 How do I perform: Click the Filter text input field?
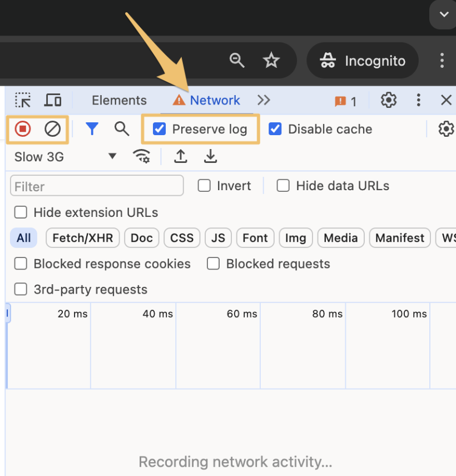(x=97, y=186)
